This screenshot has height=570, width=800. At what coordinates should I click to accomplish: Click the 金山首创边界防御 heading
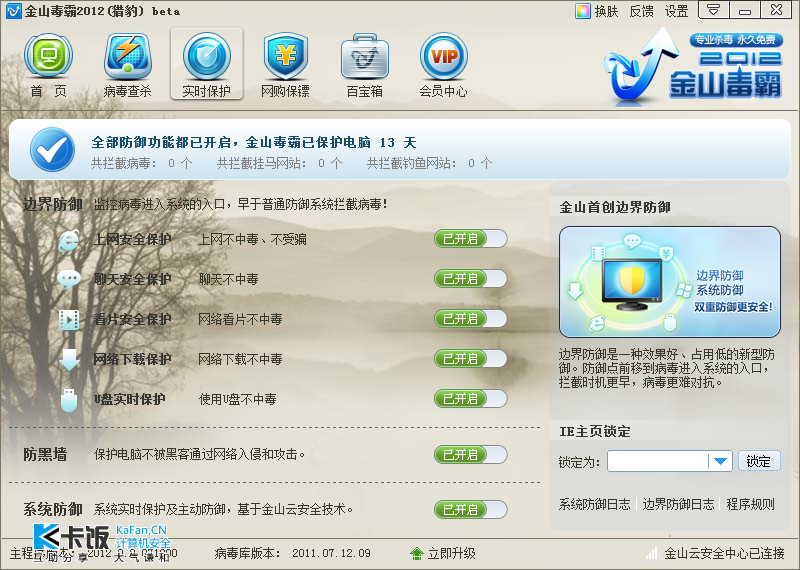[x=615, y=207]
